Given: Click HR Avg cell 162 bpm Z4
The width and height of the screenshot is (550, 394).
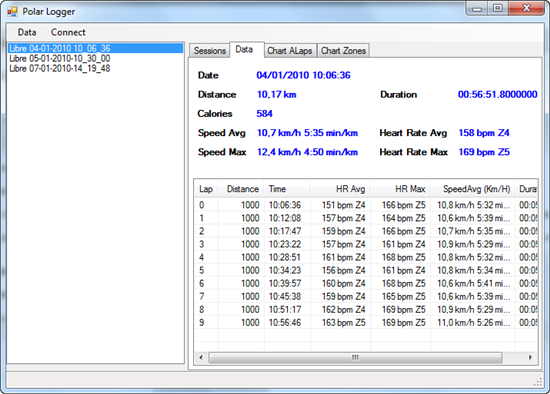Looking at the screenshot, I should pos(344,309).
